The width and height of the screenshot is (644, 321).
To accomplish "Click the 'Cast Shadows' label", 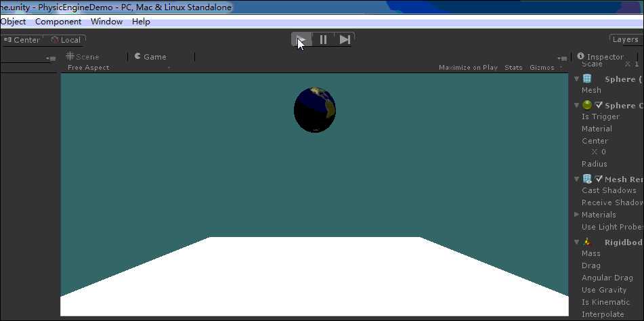I will click(609, 190).
